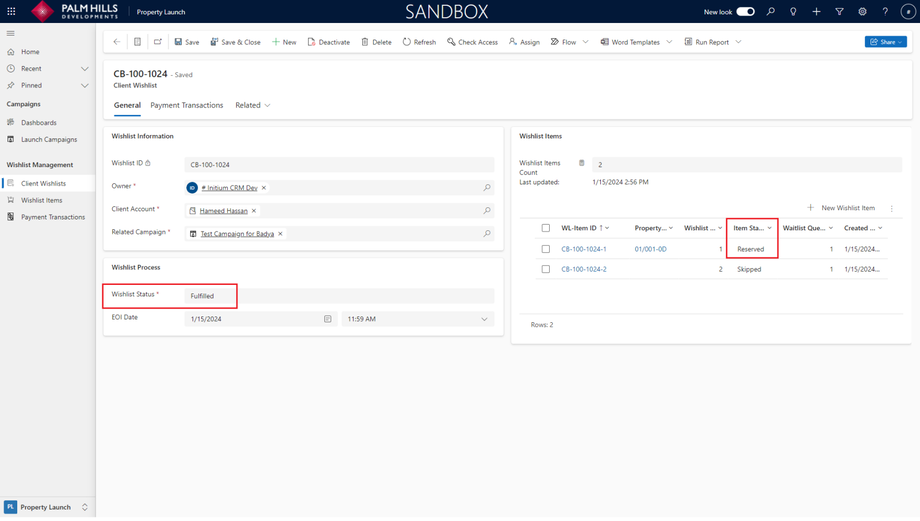Open the global search magnifier icon

pos(770,12)
